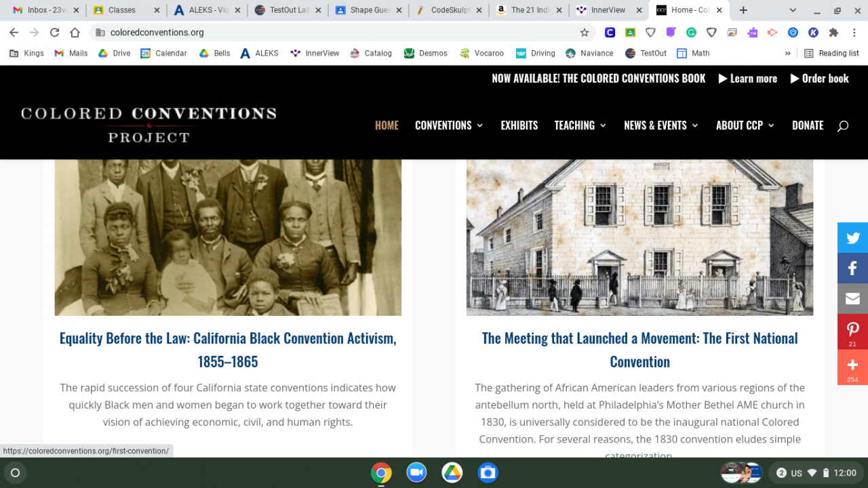Launch Zoom from the shelf
Image resolution: width=868 pixels, height=488 pixels.
coord(416,472)
